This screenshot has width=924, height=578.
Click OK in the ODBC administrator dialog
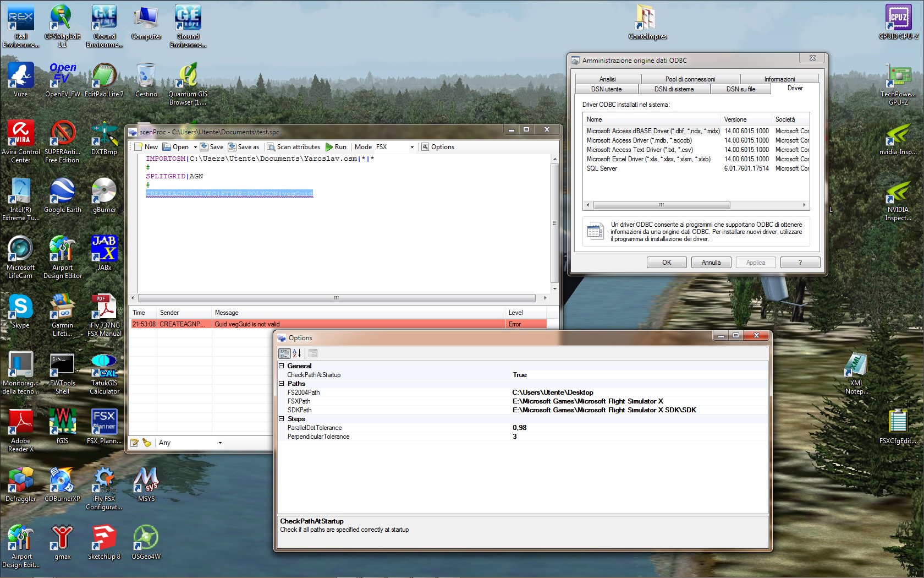(x=666, y=263)
